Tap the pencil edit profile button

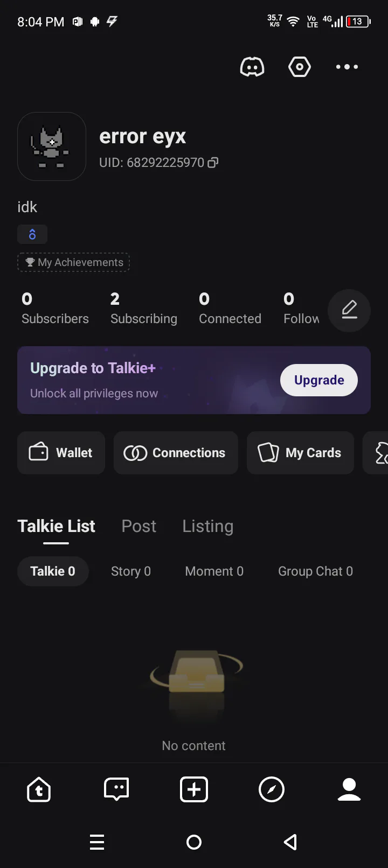click(349, 311)
